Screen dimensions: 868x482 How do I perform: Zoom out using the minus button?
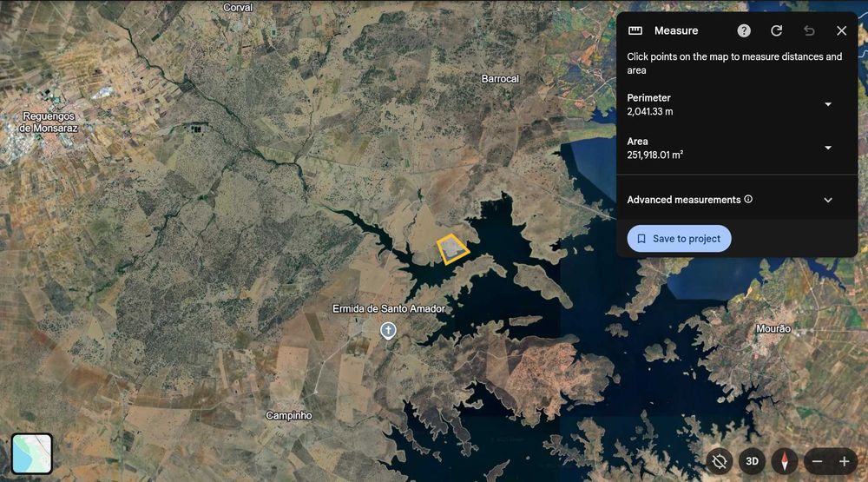click(x=817, y=461)
